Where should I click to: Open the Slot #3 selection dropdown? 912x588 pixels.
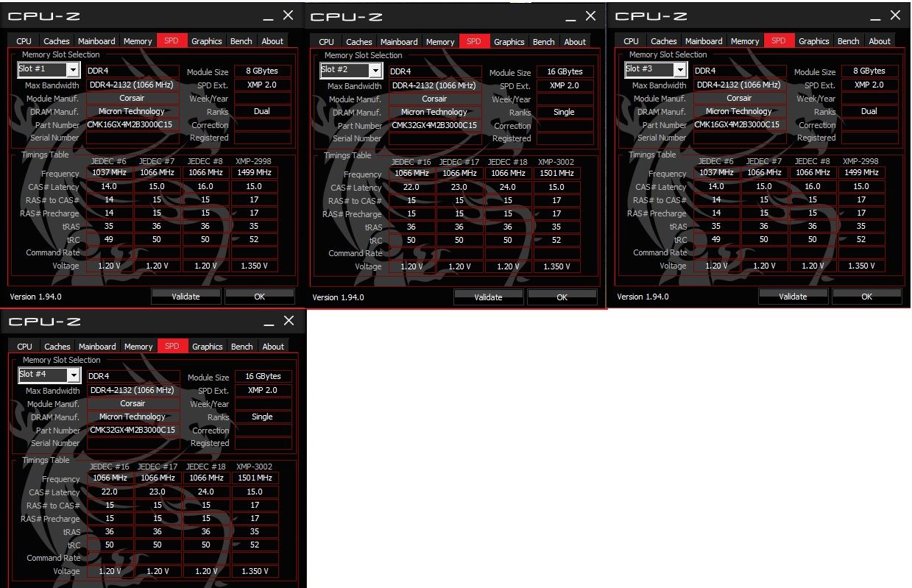(x=655, y=70)
